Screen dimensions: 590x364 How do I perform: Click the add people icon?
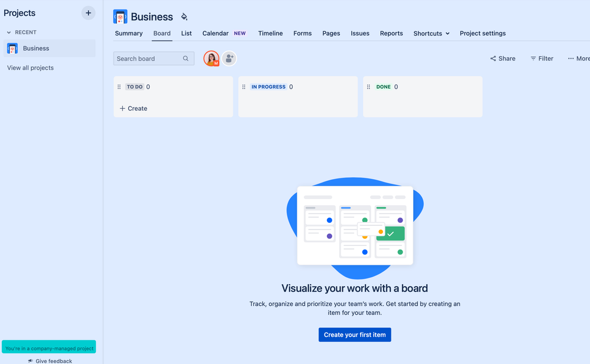(229, 58)
